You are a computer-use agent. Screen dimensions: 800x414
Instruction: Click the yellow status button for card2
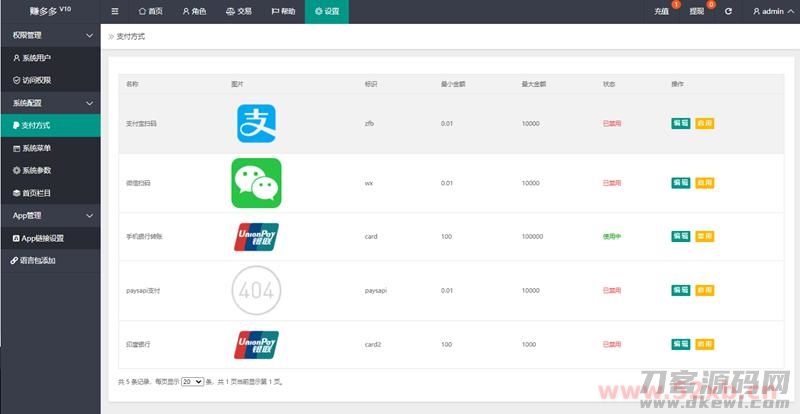(705, 344)
